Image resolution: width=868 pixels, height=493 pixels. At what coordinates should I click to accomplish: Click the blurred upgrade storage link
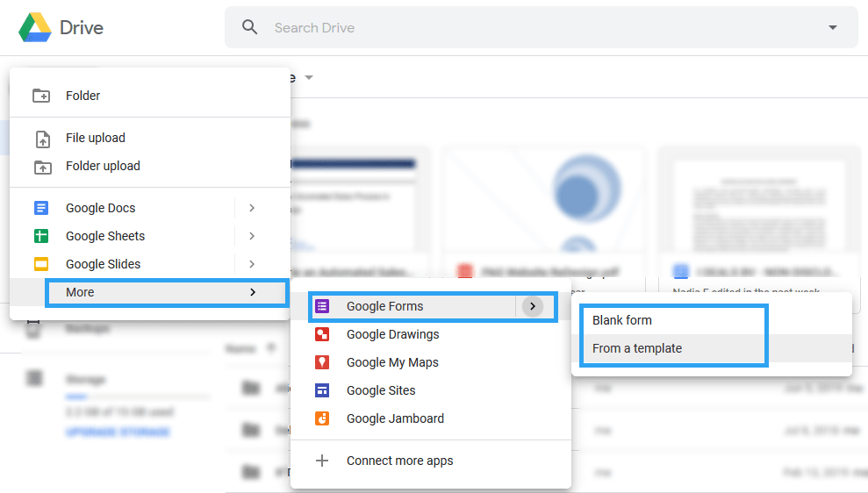(x=118, y=432)
